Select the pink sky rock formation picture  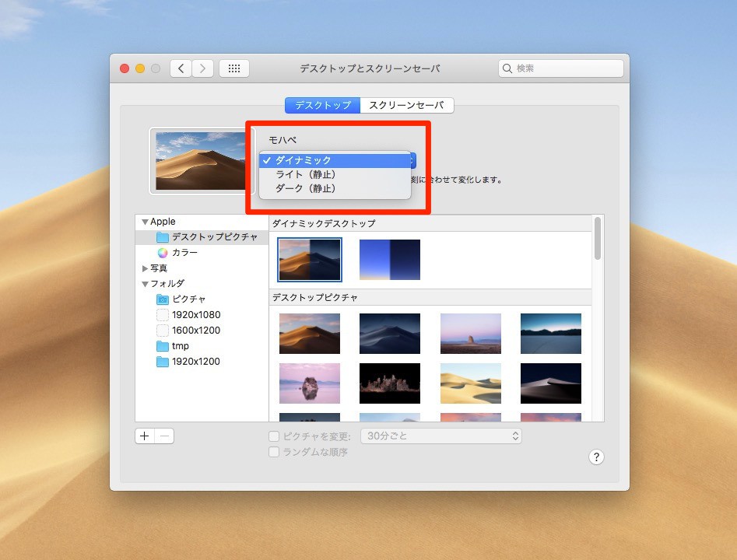tap(471, 334)
